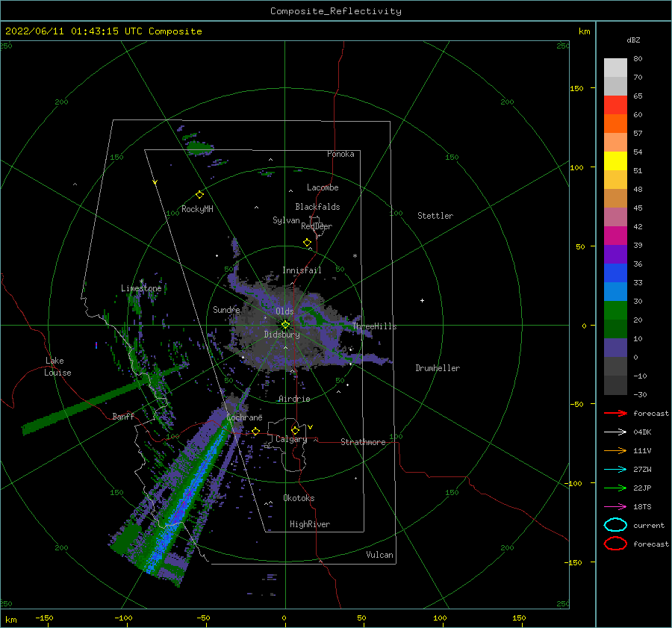Click the Airdrie city label
Image resolution: width=672 pixels, height=628 pixels.
(294, 399)
